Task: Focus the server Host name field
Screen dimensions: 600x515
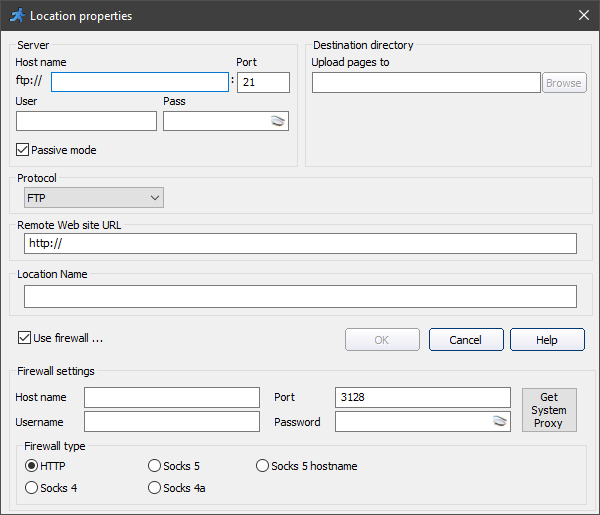Action: 140,82
